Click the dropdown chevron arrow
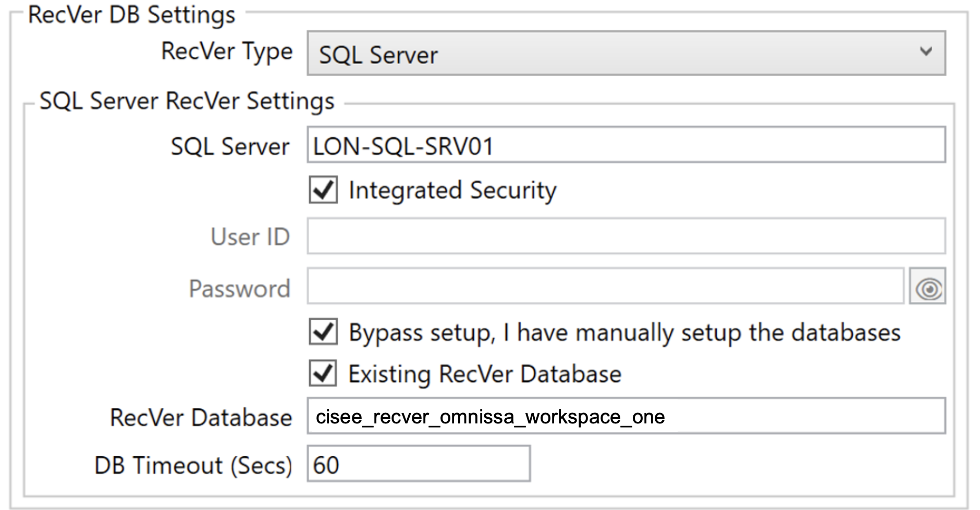Screen dimensions: 980x510 coord(926,52)
